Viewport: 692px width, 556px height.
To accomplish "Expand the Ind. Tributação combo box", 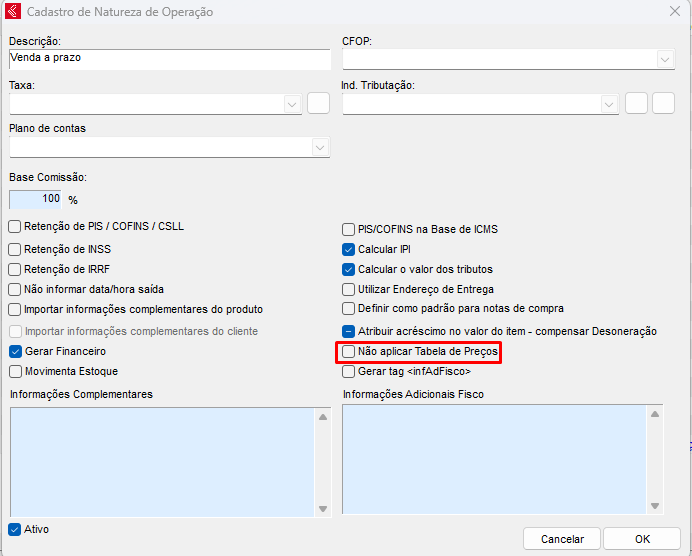I will [609, 104].
